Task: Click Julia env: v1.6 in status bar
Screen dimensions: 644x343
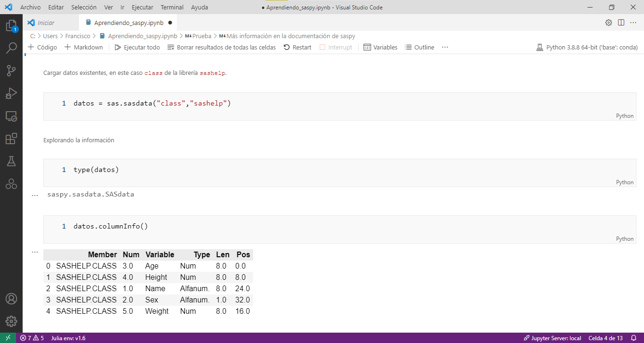Action: click(x=68, y=338)
